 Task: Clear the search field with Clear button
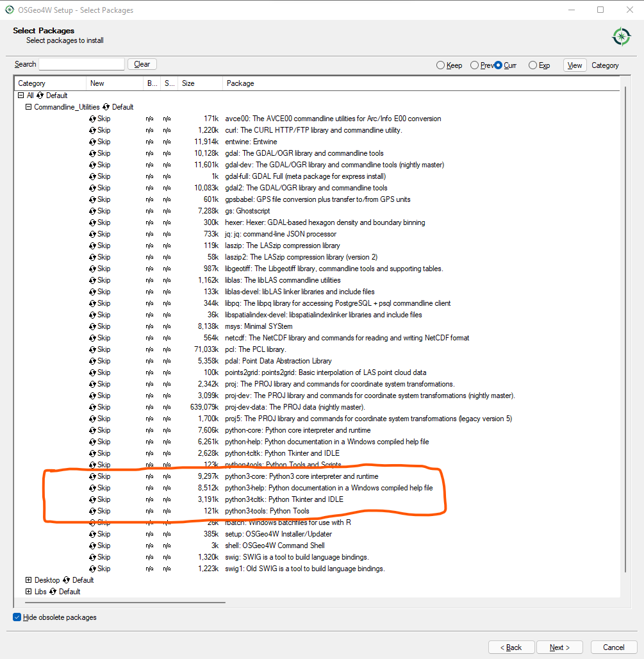tap(142, 64)
